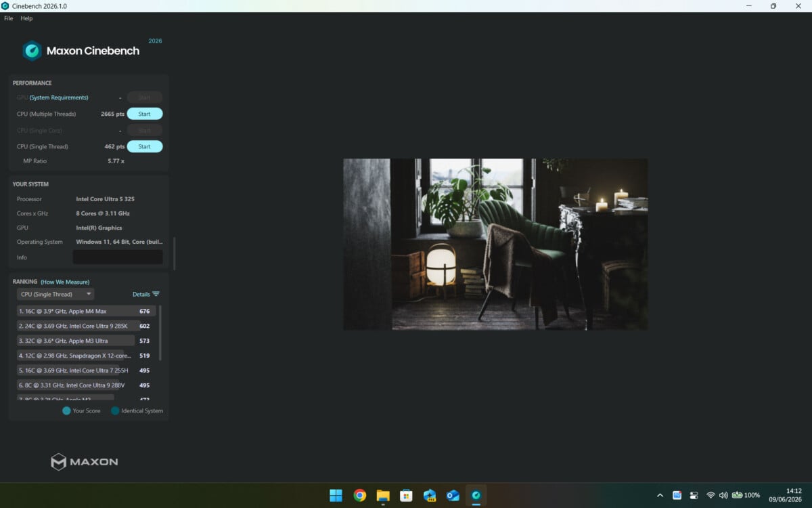Click the rendered room scene image
This screenshot has height=508, width=812.
coord(495,245)
